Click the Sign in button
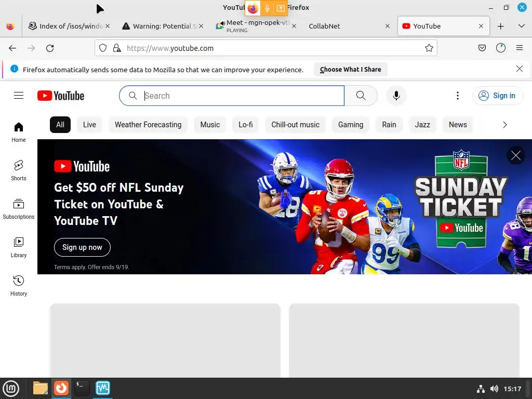The height and width of the screenshot is (399, 532). coord(497,96)
